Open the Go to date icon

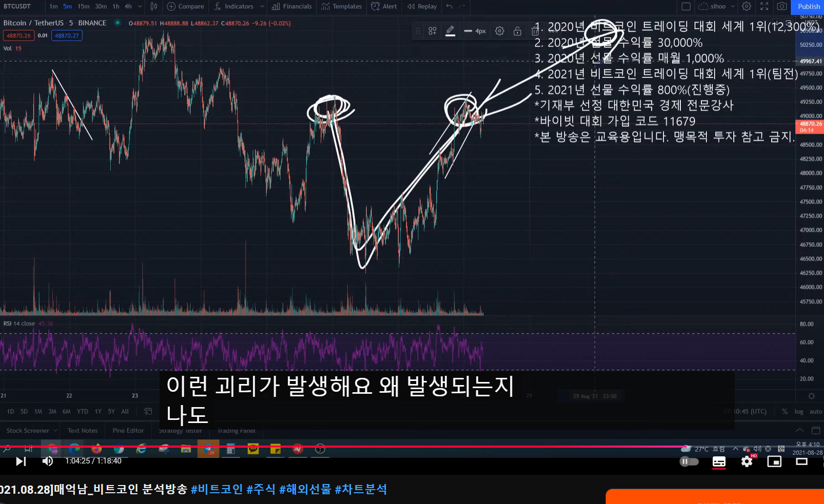click(x=148, y=412)
